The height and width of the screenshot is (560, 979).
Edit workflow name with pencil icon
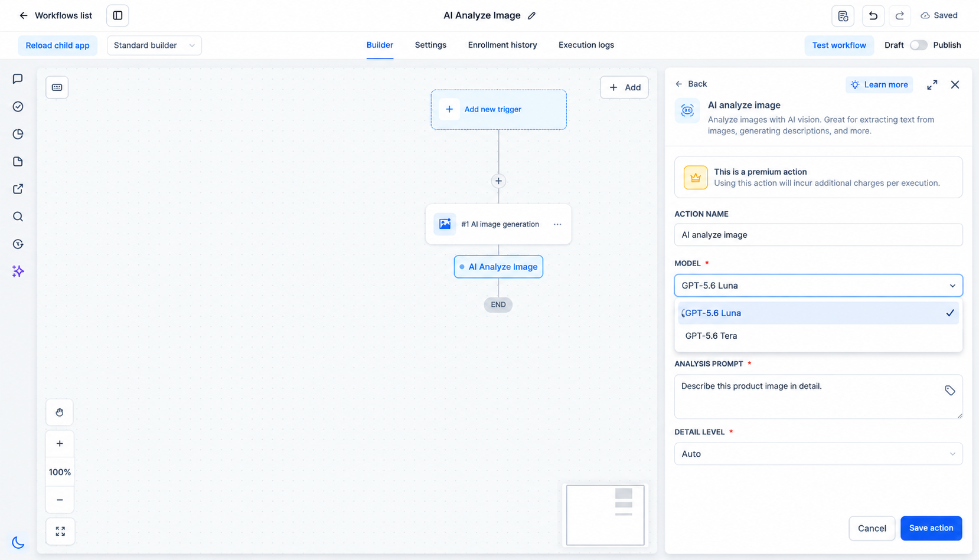tap(531, 16)
